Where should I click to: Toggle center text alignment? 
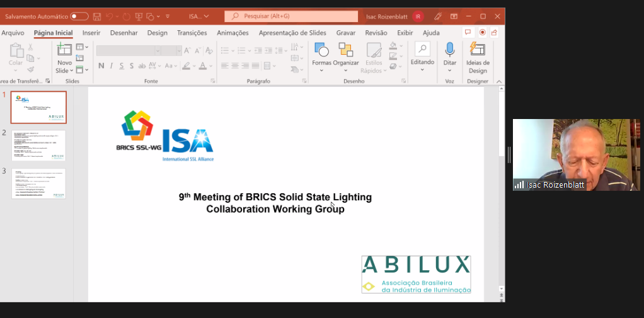(x=235, y=65)
